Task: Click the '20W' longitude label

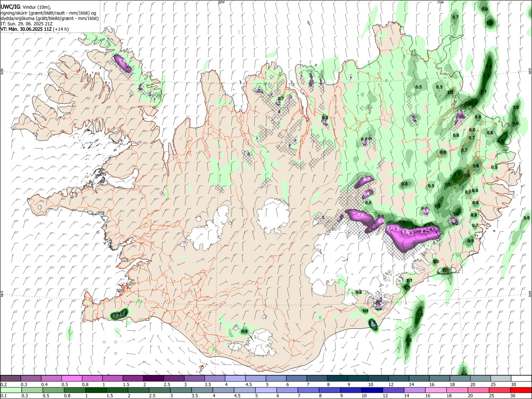Action: point(221,2)
